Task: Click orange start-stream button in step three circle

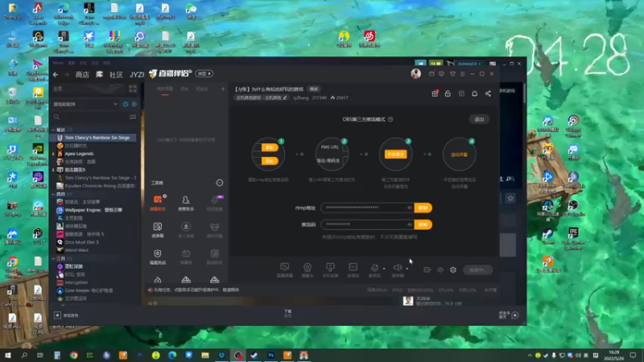Action: point(395,154)
